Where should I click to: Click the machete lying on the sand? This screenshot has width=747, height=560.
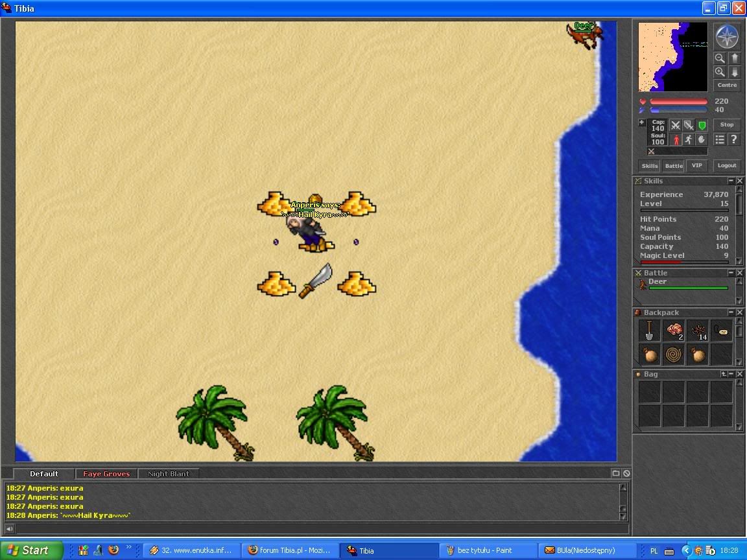315,281
